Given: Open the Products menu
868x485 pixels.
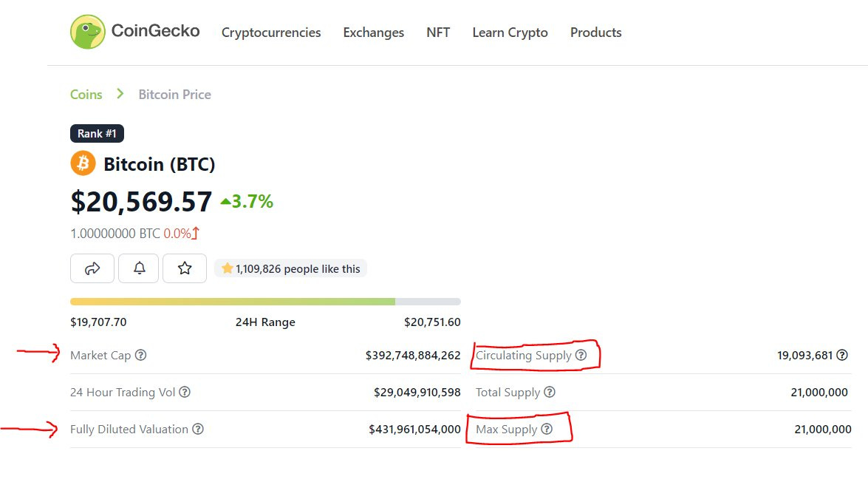Looking at the screenshot, I should click(x=595, y=33).
